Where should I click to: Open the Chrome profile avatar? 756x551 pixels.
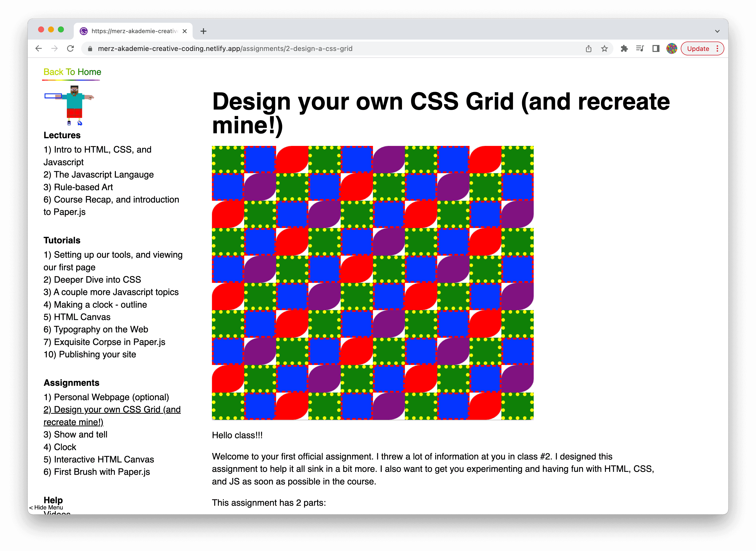point(672,49)
